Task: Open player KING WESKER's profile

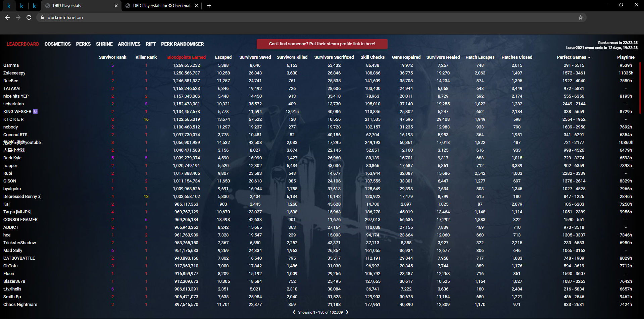Action: (x=17, y=112)
